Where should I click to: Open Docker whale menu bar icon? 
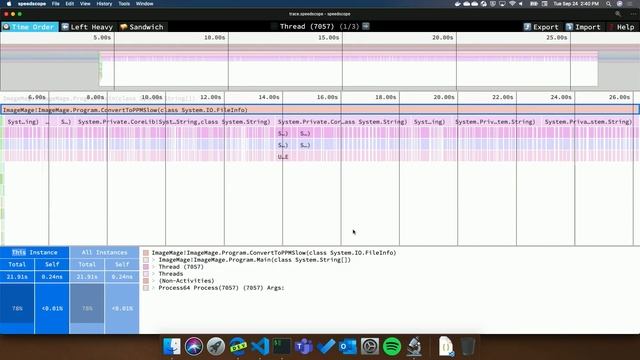[458, 4]
